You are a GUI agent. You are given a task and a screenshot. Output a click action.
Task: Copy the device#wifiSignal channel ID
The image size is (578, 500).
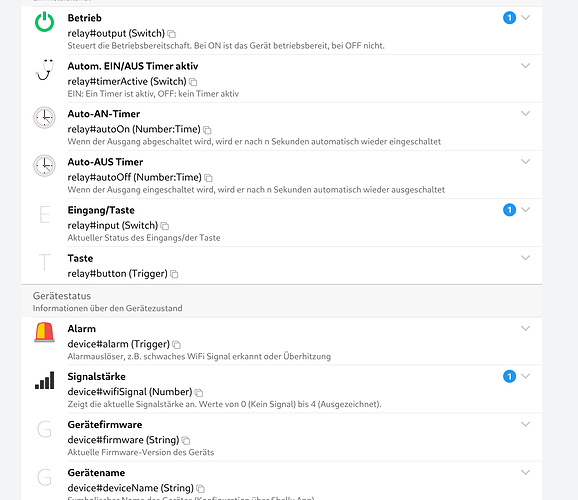click(199, 392)
